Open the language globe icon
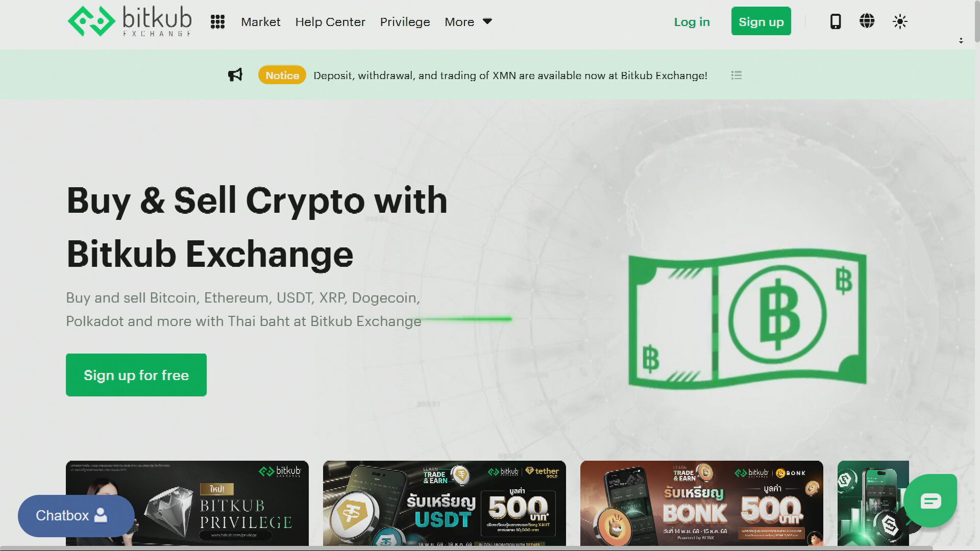The width and height of the screenshot is (980, 551). (867, 21)
